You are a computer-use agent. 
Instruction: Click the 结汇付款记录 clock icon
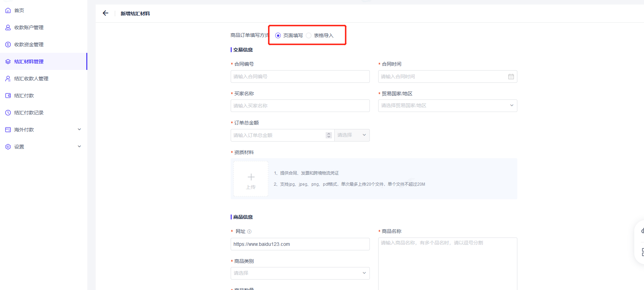click(8, 113)
